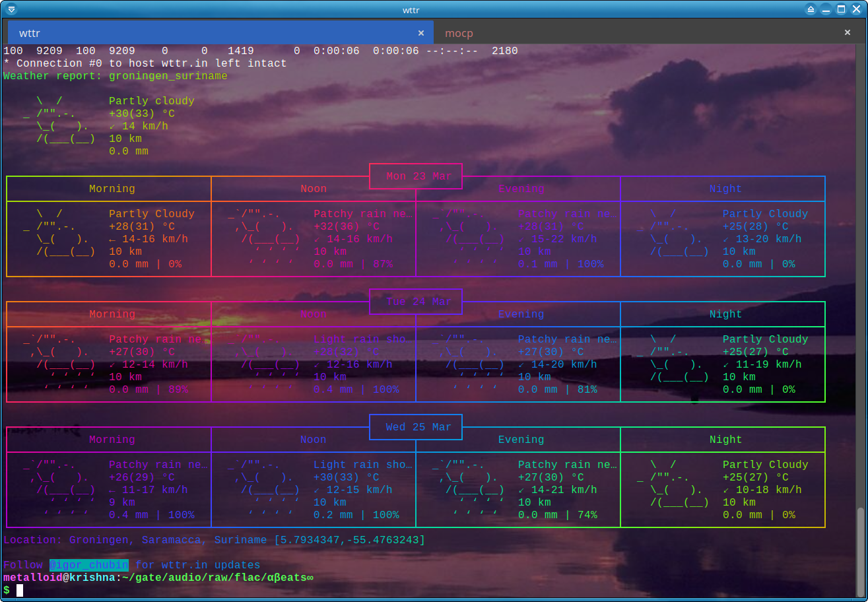Click the current-weather partly cloudy ASCII icon

pyautogui.click(x=59, y=120)
